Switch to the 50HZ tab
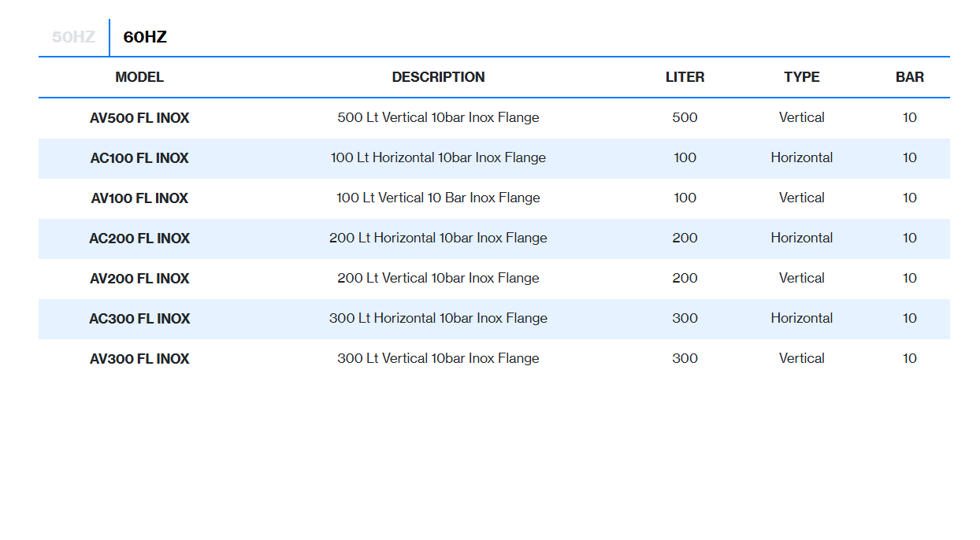The width and height of the screenshot is (980, 540). pyautogui.click(x=73, y=37)
